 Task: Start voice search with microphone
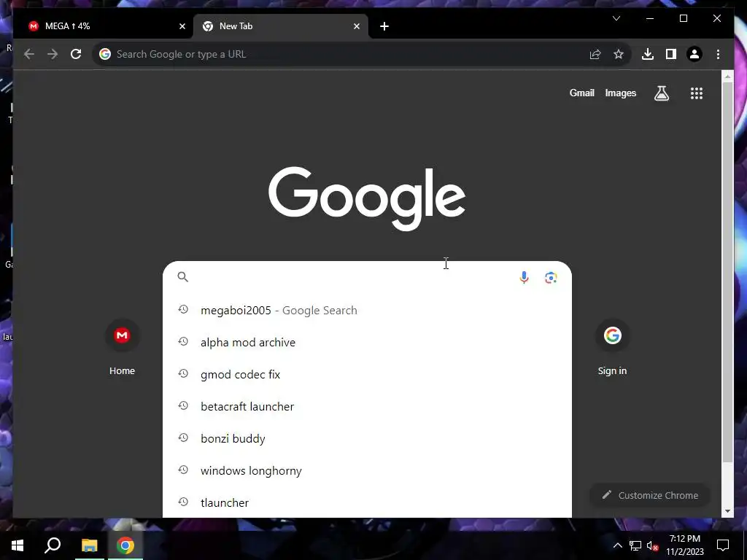[524, 277]
